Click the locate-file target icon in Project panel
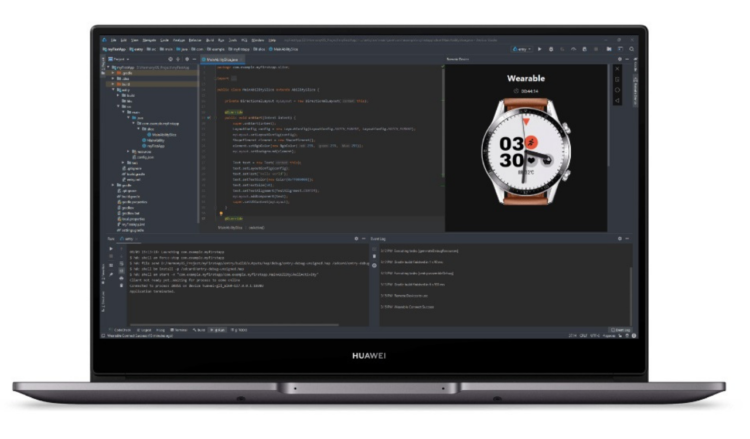This screenshot has width=750, height=439. coord(170,59)
